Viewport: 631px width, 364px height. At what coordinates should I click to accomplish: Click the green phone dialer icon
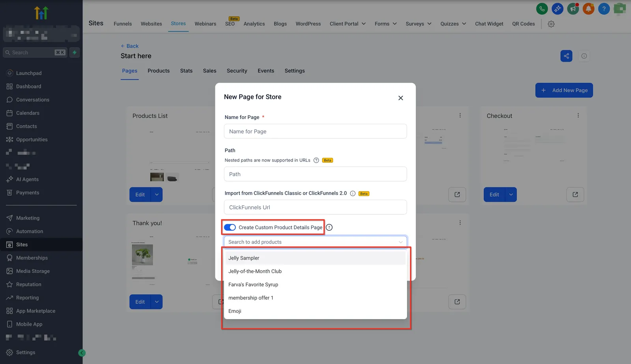[542, 8]
